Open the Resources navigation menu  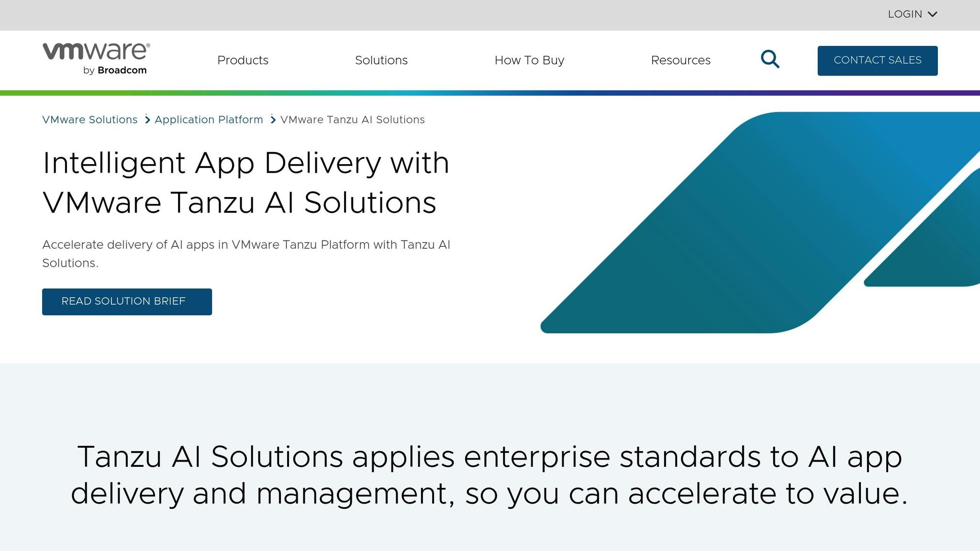680,60
